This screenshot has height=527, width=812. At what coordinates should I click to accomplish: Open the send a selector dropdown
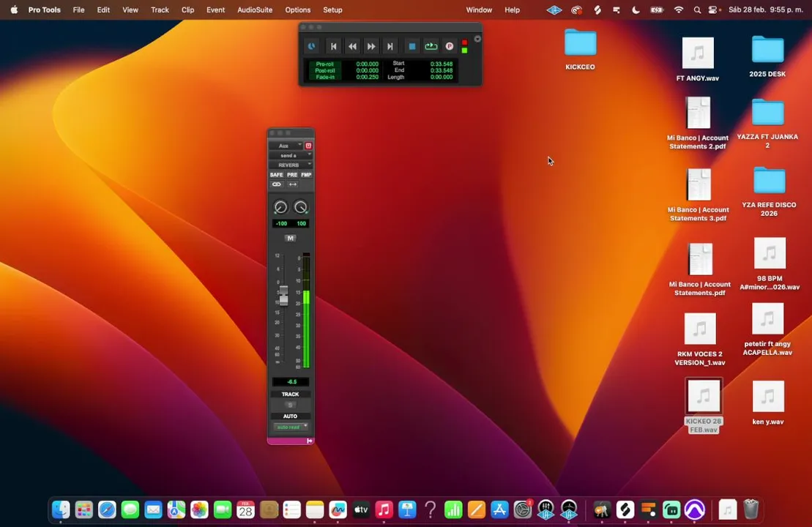coord(291,155)
